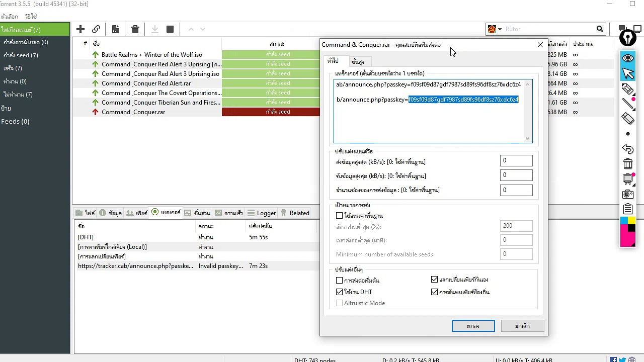Screen dimensions: 644x362
Task: Click the number of upload slots field
Action: (516, 190)
